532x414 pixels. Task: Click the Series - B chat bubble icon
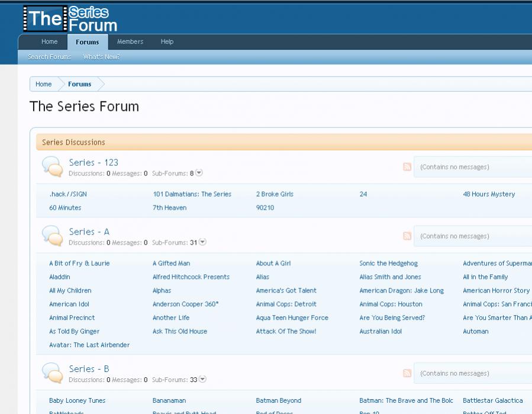(53, 373)
